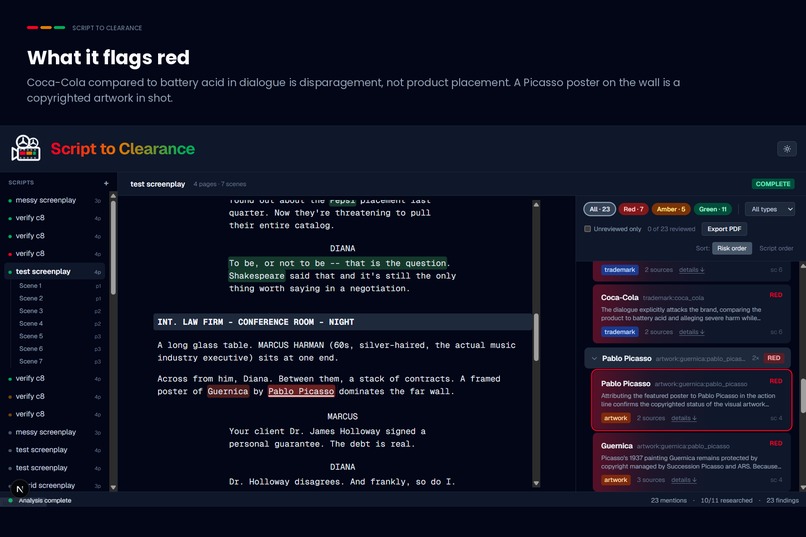Click the 'Script to Clearance' app title

[122, 149]
